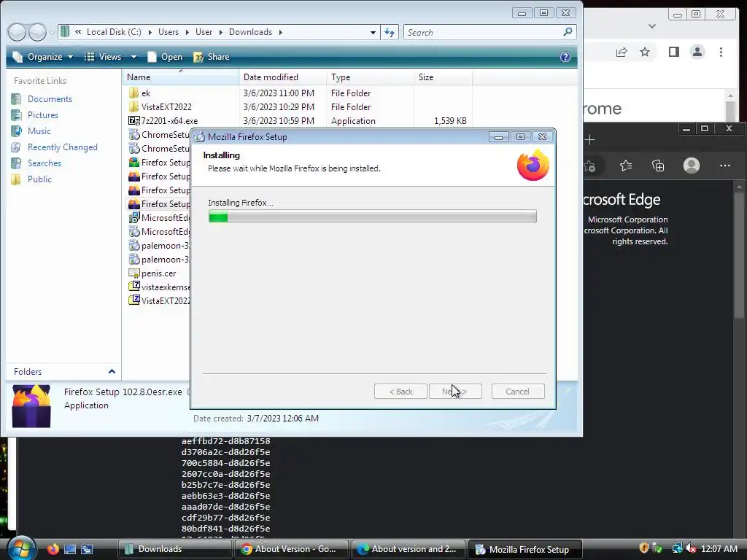Click the Chrome share icon

point(622,52)
